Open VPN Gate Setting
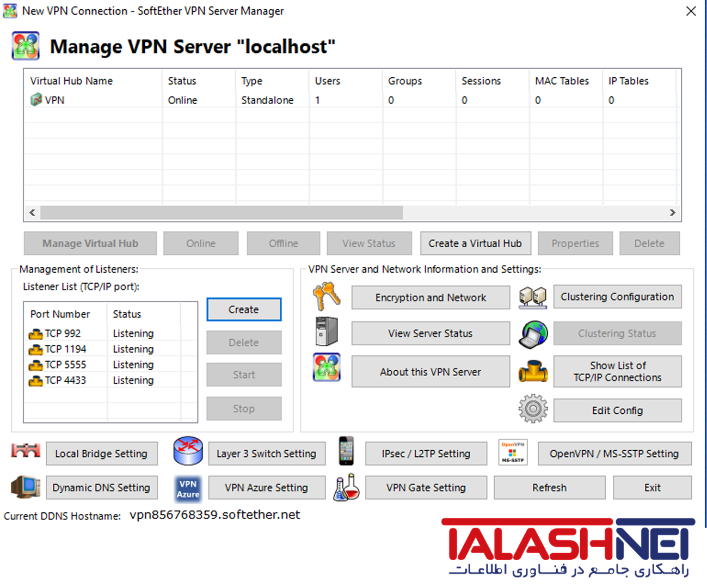This screenshot has width=707, height=588. tap(426, 488)
